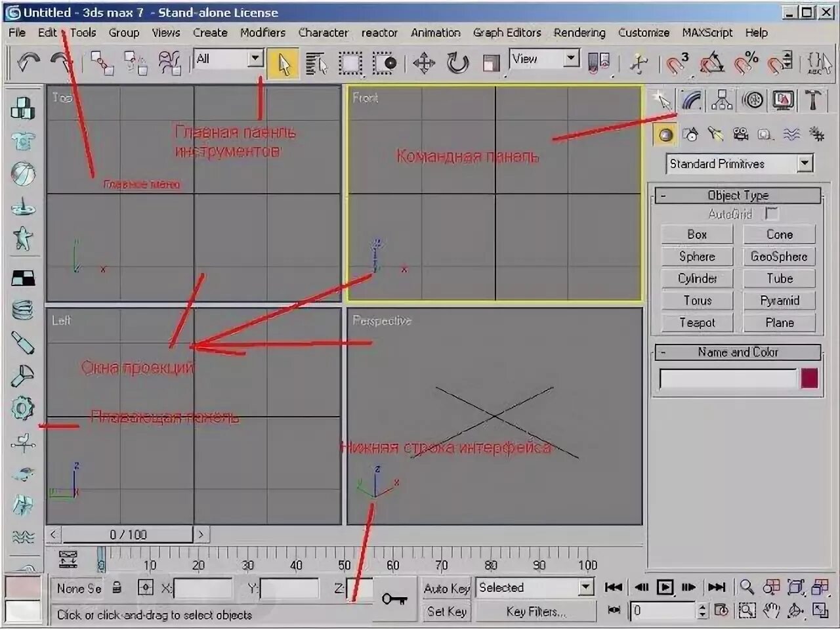Toggle the Window/Crossing selection mode
840x630 pixels.
point(384,64)
